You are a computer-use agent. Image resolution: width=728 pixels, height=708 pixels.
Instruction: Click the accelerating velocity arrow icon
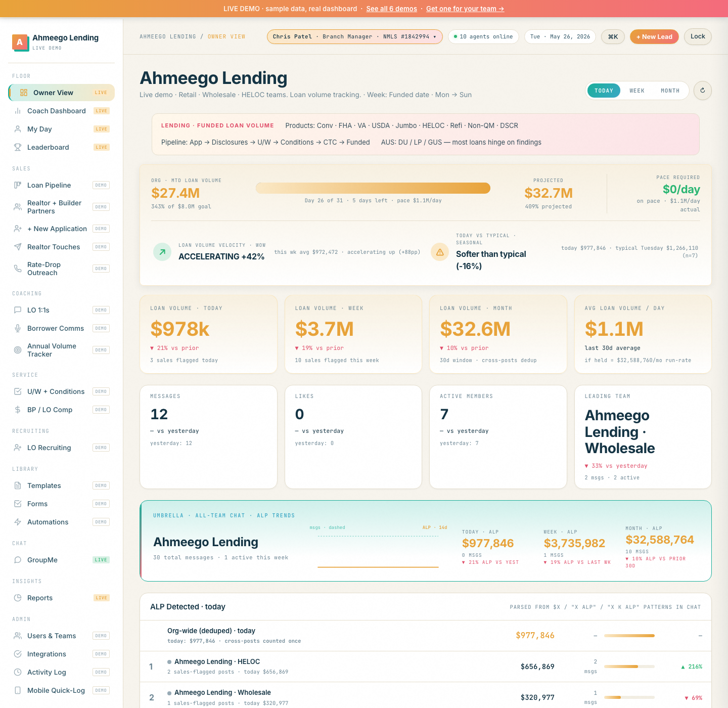[162, 251]
